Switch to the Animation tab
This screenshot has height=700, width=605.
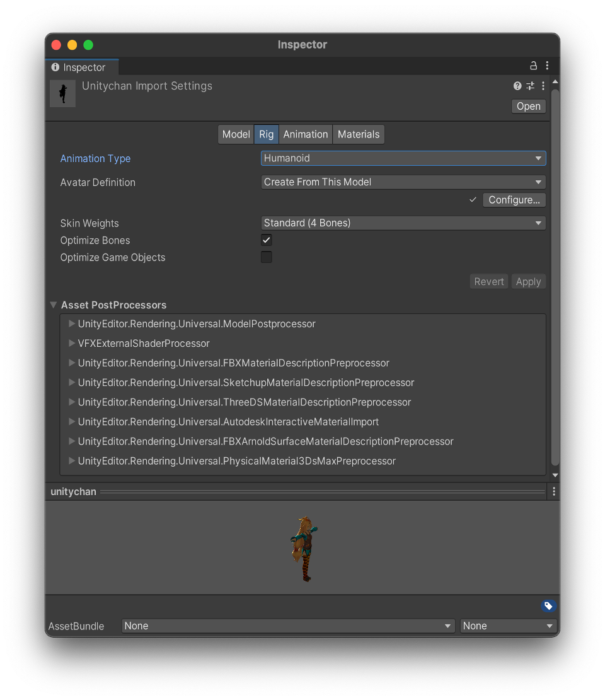[x=306, y=134]
